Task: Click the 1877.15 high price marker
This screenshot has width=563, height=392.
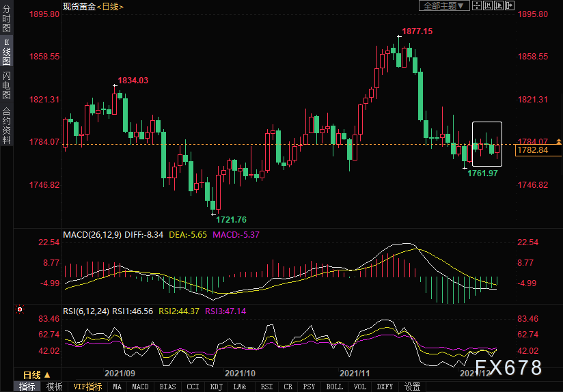Action: [417, 31]
